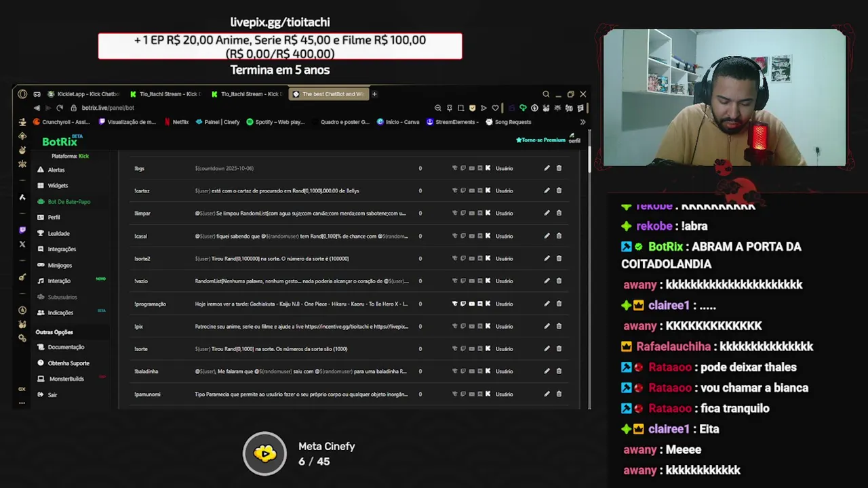Edit the !bgs command with pencil icon
The image size is (868, 488).
pos(547,168)
